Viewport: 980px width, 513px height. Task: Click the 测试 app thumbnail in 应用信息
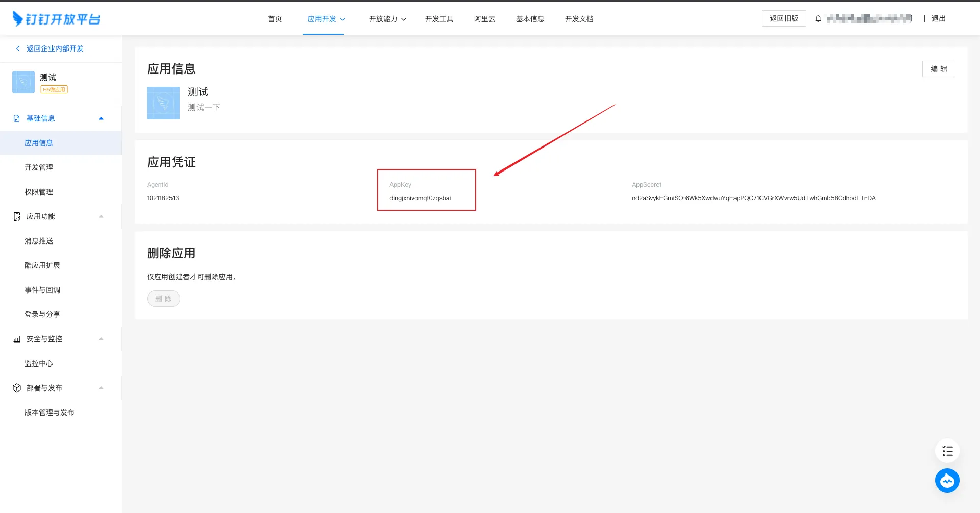[x=163, y=103]
